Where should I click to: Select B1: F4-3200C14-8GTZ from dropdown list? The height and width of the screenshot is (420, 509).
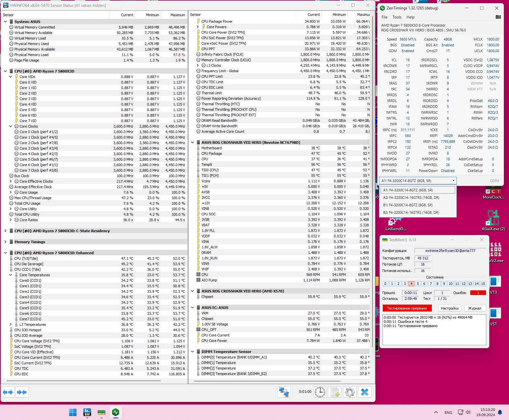tap(418, 205)
